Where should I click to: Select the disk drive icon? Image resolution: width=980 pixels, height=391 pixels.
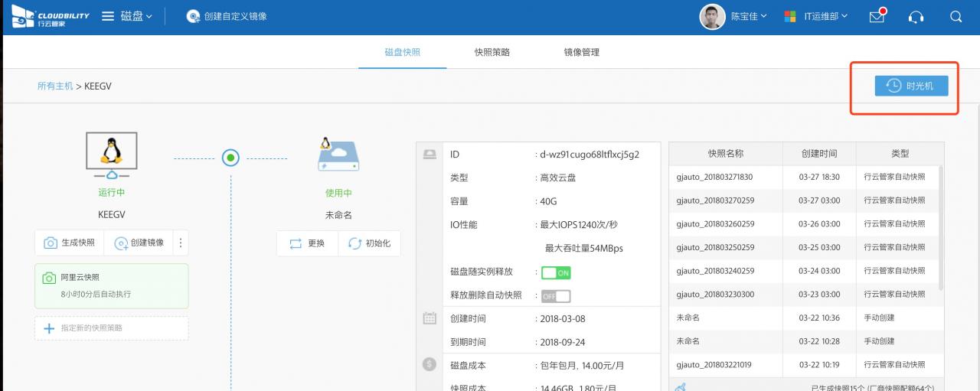(338, 155)
